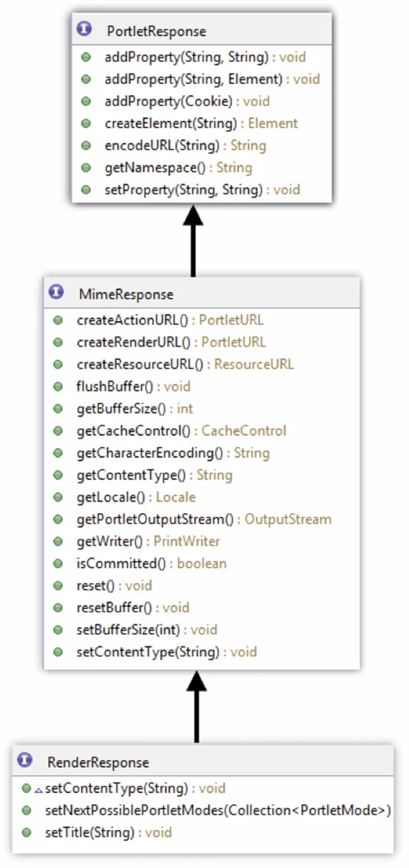Click green method icon beside getWriter()
This screenshot has height=868, width=409.
point(58,541)
